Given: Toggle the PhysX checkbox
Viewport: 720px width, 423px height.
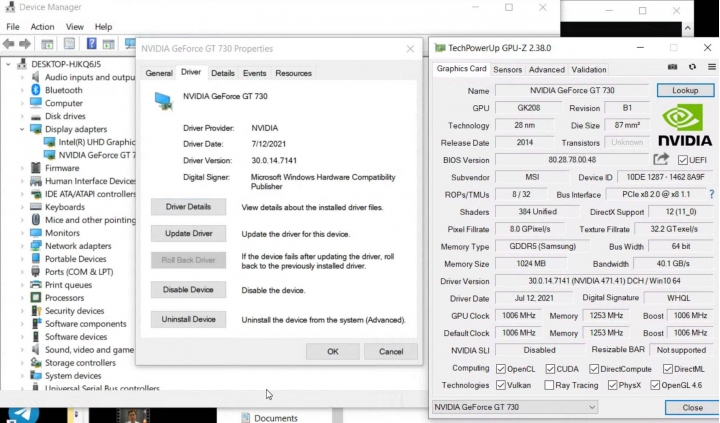Looking at the screenshot, I should tap(612, 385).
